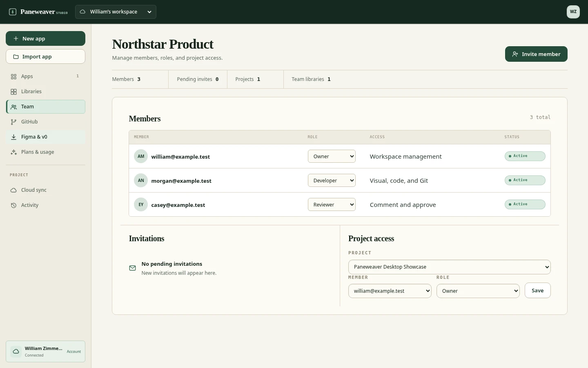Open the Project dropdown showing Paneweaver Desktop Showcase
Viewport: 588px width, 368px height.
450,267
